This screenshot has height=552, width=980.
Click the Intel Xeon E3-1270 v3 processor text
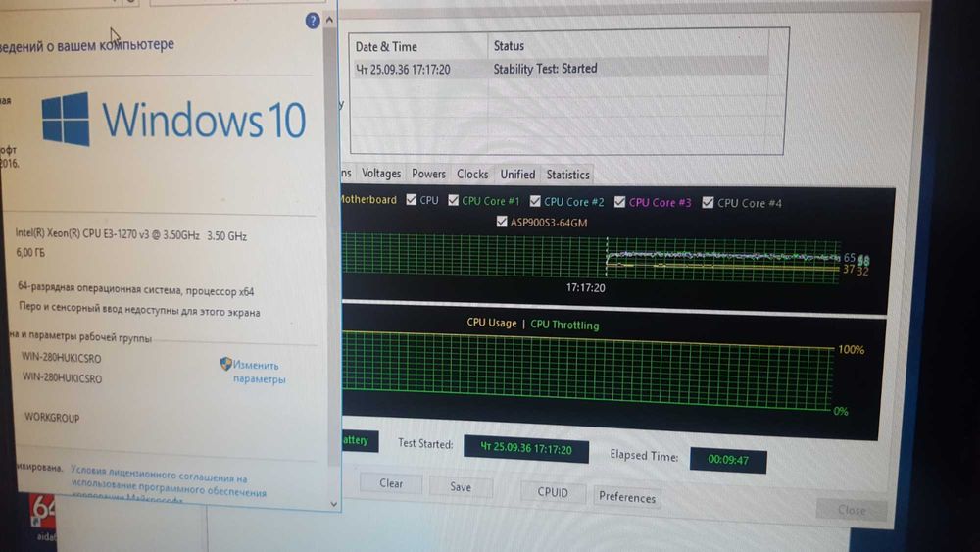[x=130, y=235]
